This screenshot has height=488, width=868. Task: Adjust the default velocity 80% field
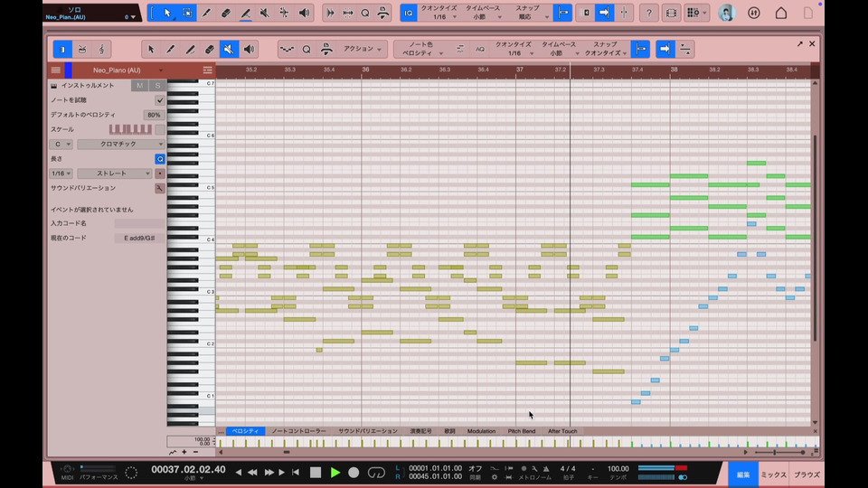pos(154,115)
